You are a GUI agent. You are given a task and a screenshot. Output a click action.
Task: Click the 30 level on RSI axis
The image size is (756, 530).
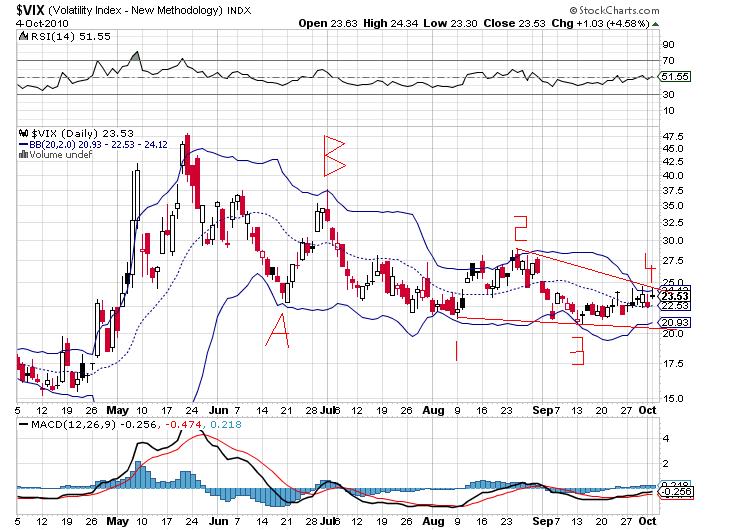pyautogui.click(x=668, y=95)
